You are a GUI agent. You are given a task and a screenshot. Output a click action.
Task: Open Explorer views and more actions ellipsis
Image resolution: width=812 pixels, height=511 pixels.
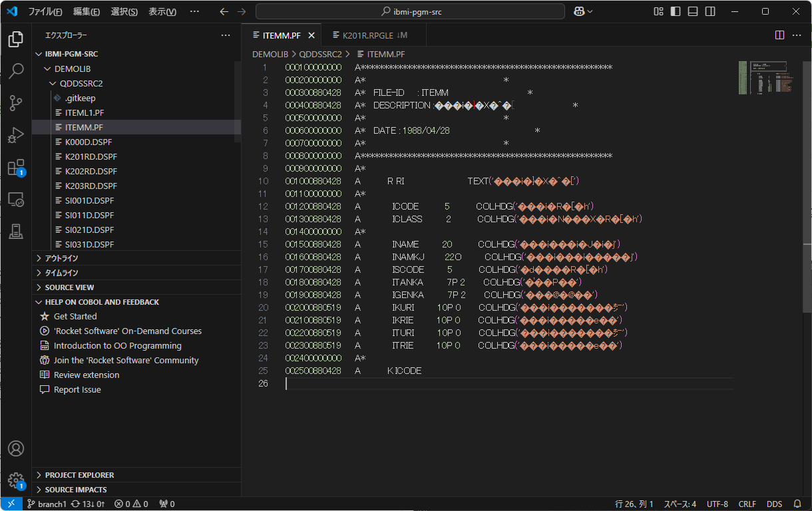[226, 35]
